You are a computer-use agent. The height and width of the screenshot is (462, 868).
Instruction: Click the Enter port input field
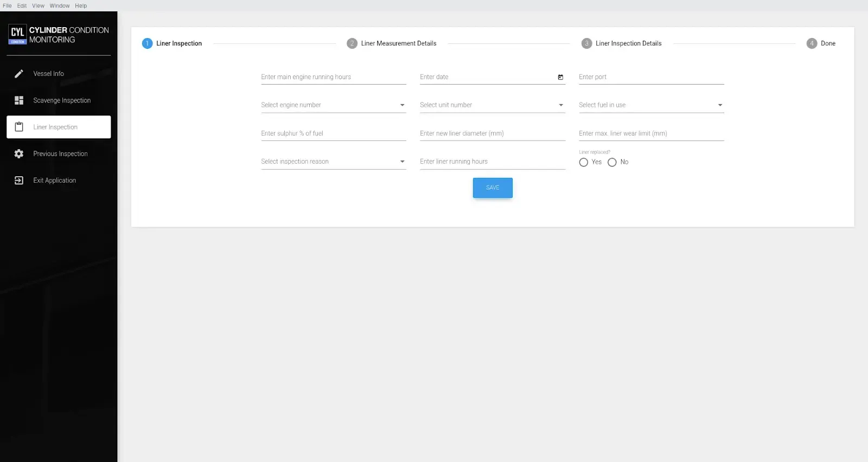[x=651, y=77]
